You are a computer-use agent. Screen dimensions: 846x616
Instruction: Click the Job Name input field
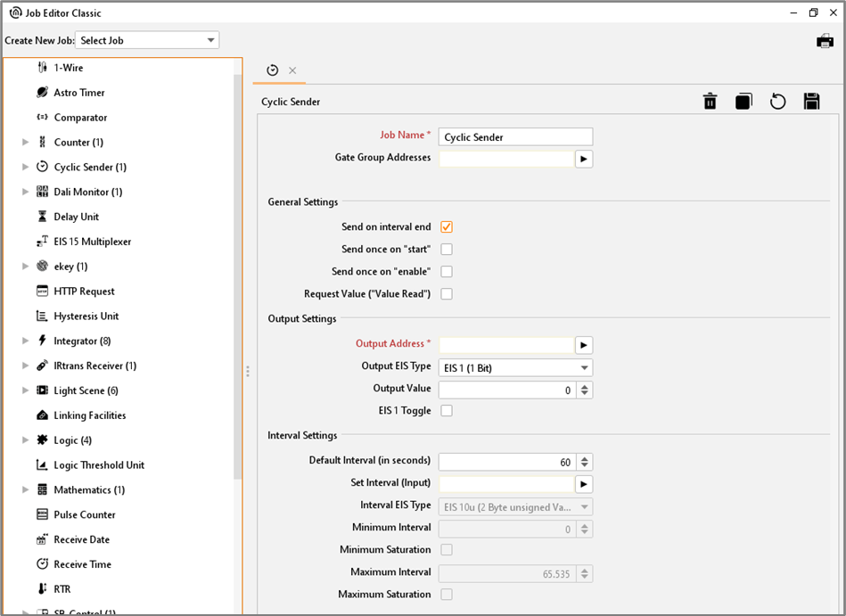pyautogui.click(x=515, y=137)
